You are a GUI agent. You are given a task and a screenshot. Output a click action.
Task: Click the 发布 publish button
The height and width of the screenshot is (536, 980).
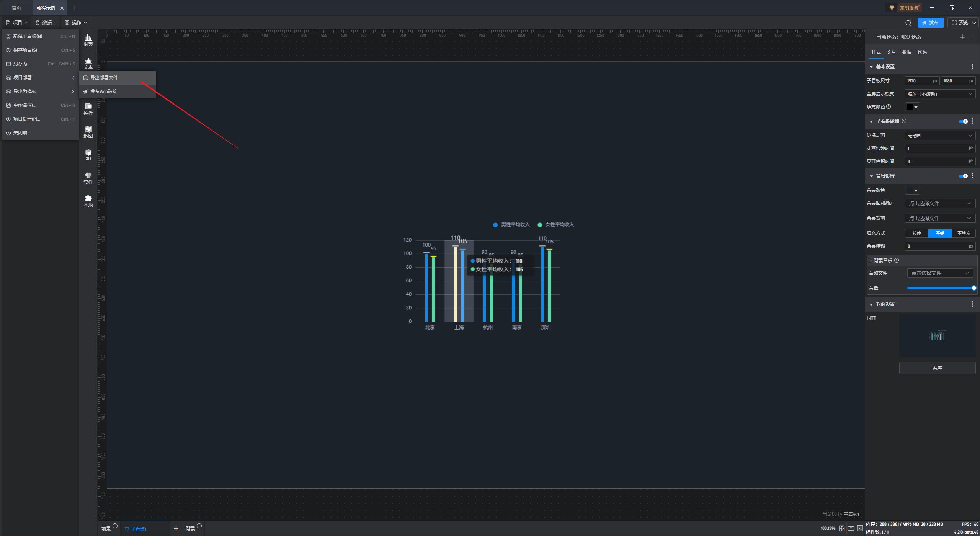click(930, 23)
